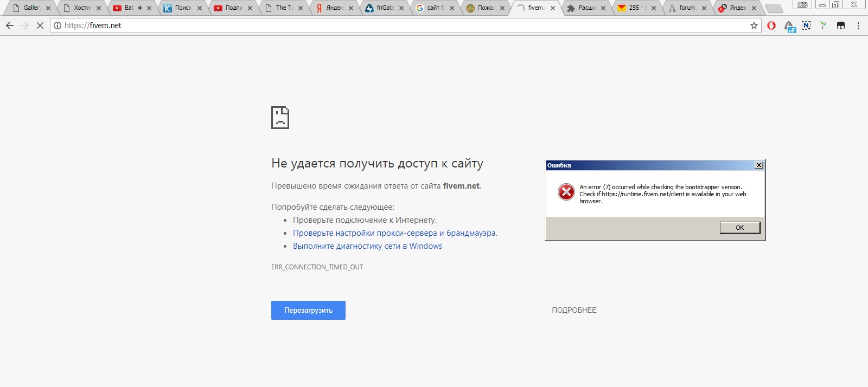This screenshot has height=387, width=868.
Task: Close the Хостинг tab
Action: tap(99, 8)
